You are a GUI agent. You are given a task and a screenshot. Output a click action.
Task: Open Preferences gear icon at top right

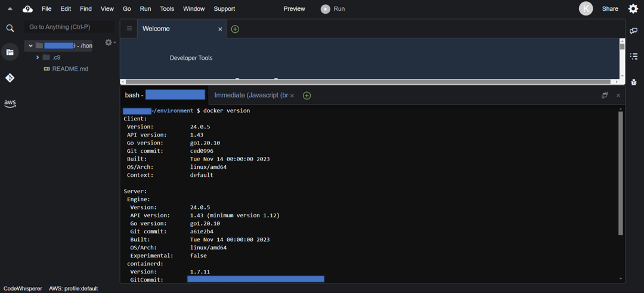tap(633, 8)
